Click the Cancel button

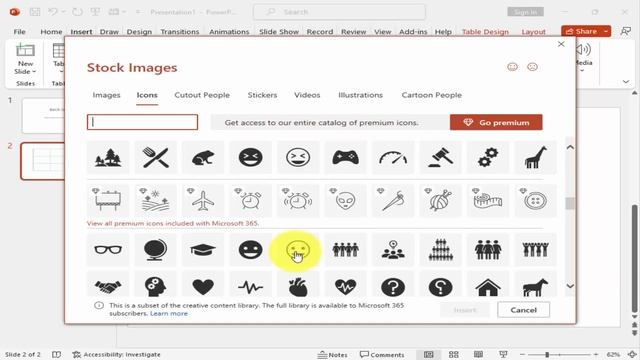tap(523, 310)
